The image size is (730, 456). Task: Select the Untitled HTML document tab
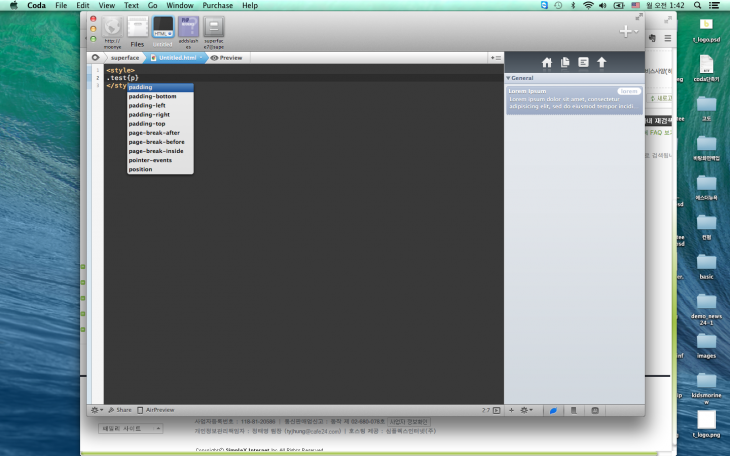[163, 33]
